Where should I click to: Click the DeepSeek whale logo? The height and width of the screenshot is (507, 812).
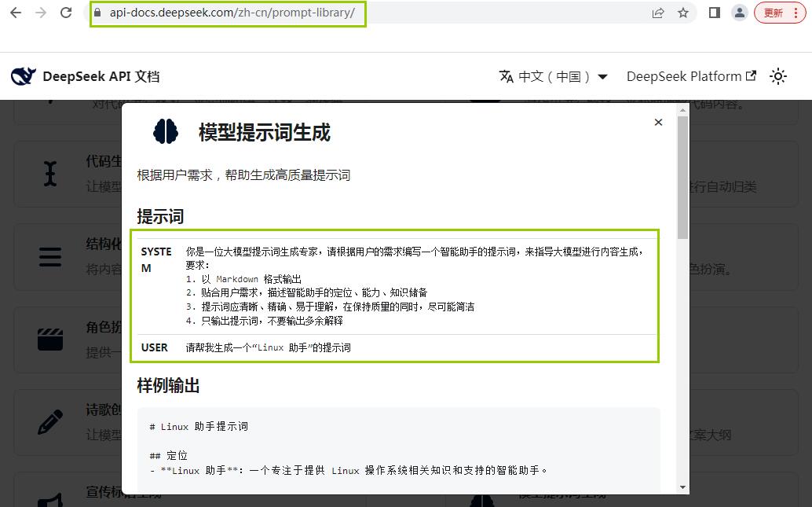23,76
